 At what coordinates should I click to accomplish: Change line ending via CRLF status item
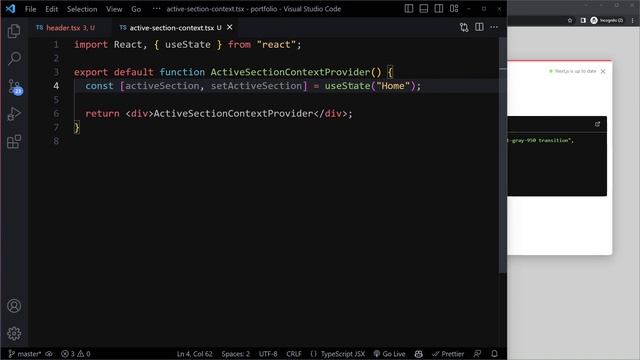point(294,354)
